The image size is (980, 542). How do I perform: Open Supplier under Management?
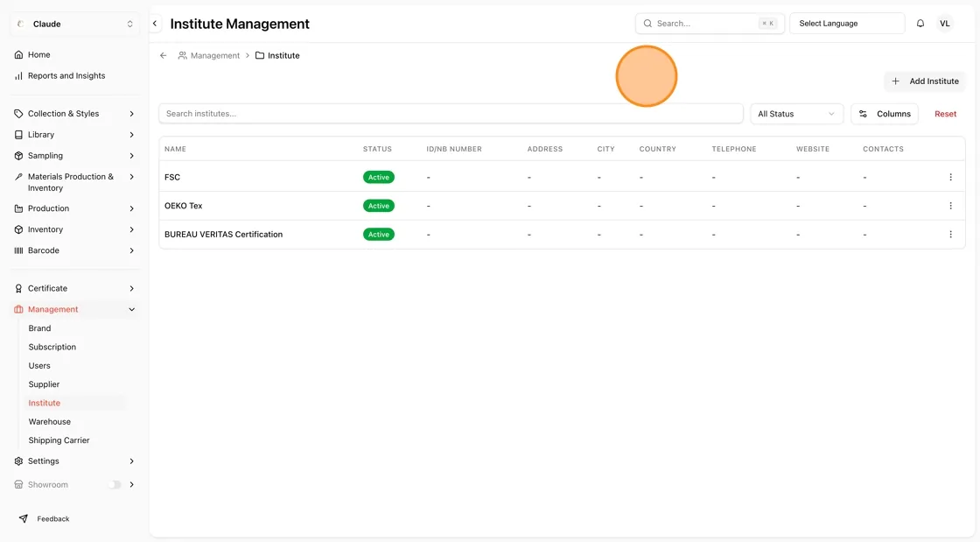tap(44, 384)
